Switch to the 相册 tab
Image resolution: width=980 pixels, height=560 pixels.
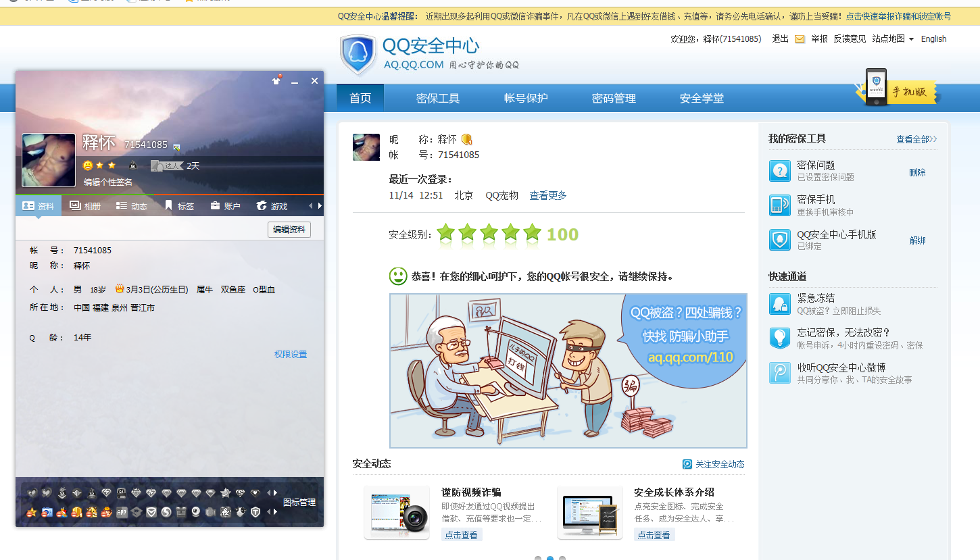click(x=85, y=206)
